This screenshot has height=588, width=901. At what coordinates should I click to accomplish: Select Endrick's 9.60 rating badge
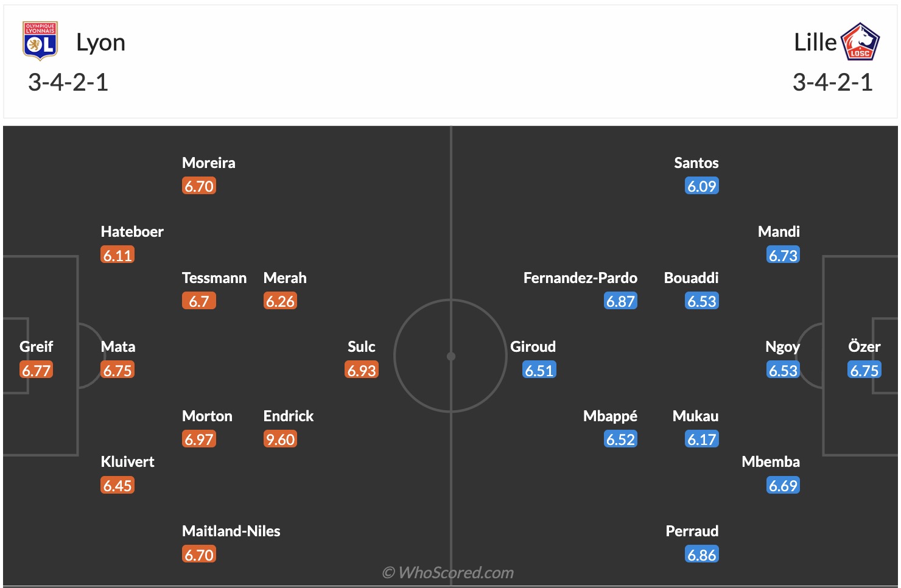280,439
